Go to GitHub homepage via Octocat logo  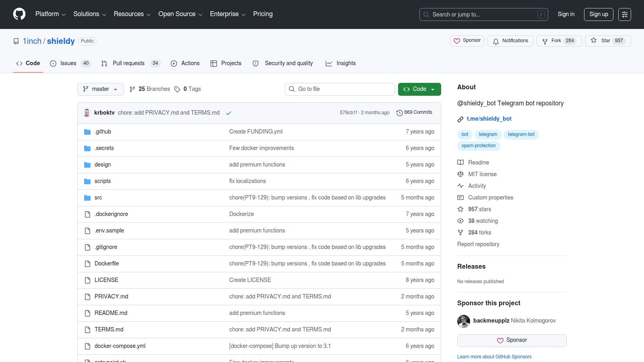[19, 14]
